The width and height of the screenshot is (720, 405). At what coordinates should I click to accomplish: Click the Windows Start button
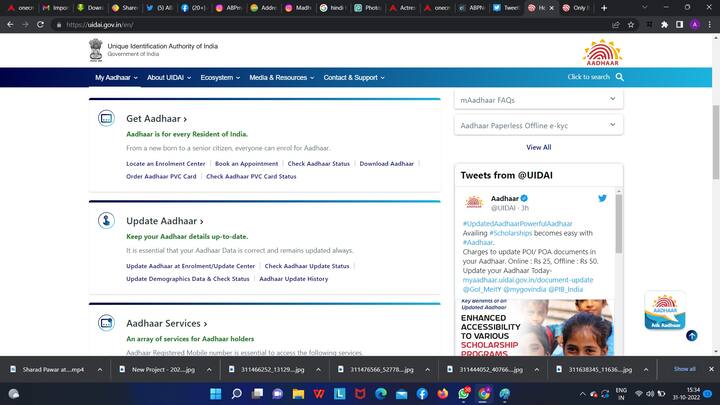point(218,393)
